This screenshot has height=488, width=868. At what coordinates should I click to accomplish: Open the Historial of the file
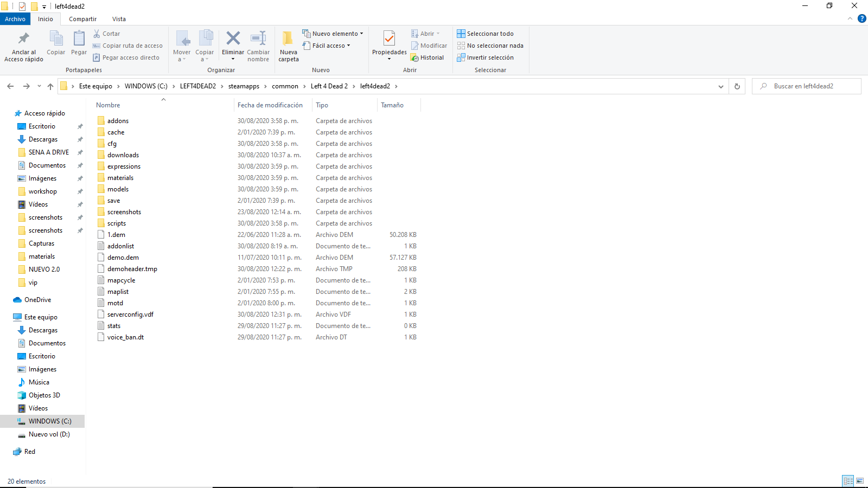pos(427,57)
